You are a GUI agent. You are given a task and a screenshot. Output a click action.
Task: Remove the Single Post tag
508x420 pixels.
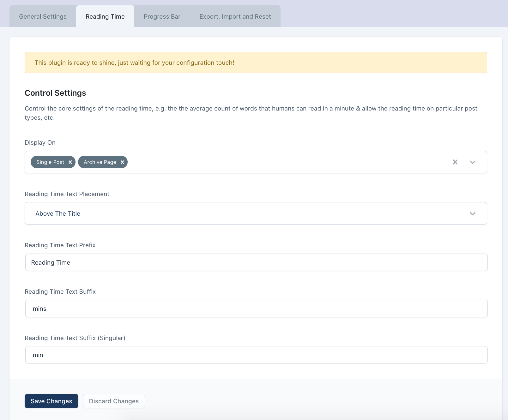point(70,162)
